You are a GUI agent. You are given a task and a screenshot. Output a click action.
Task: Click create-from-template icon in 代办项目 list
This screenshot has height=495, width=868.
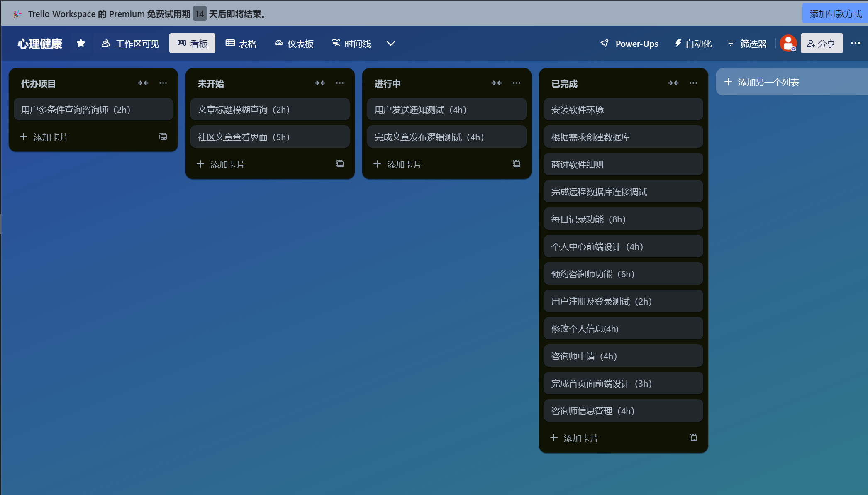[163, 137]
